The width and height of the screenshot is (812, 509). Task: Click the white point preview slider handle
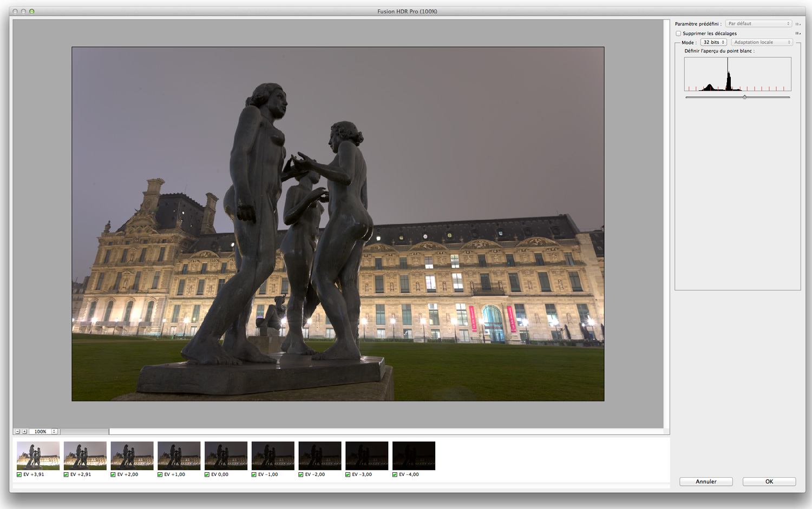tap(744, 97)
